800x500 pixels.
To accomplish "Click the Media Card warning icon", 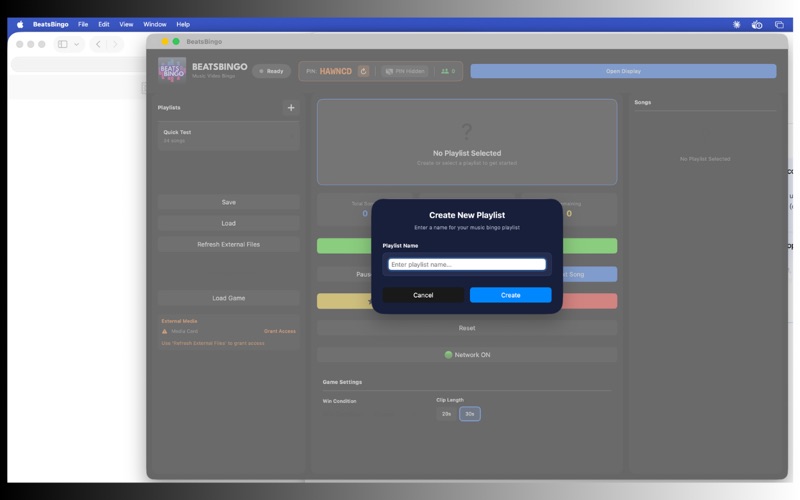I will tap(164, 331).
